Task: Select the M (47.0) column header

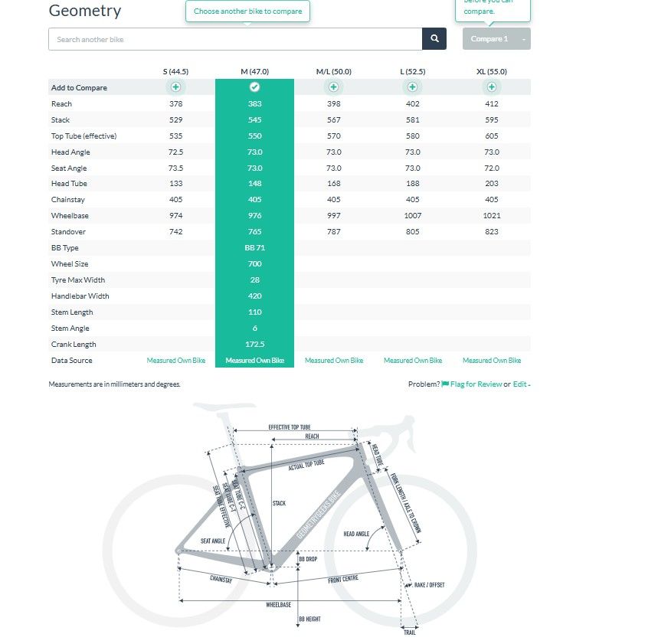Action: point(254,71)
